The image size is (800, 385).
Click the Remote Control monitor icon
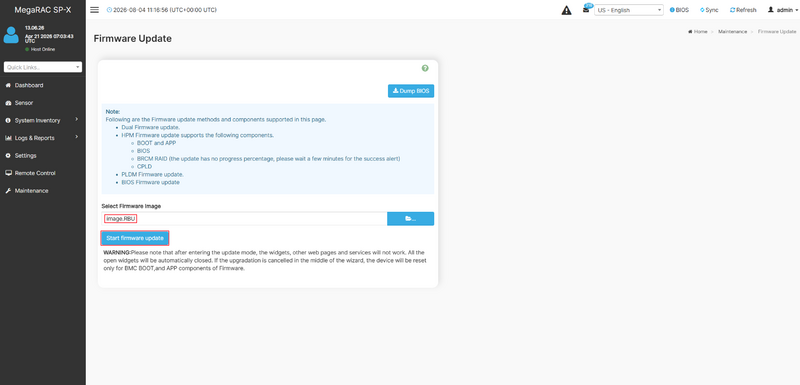[8, 173]
